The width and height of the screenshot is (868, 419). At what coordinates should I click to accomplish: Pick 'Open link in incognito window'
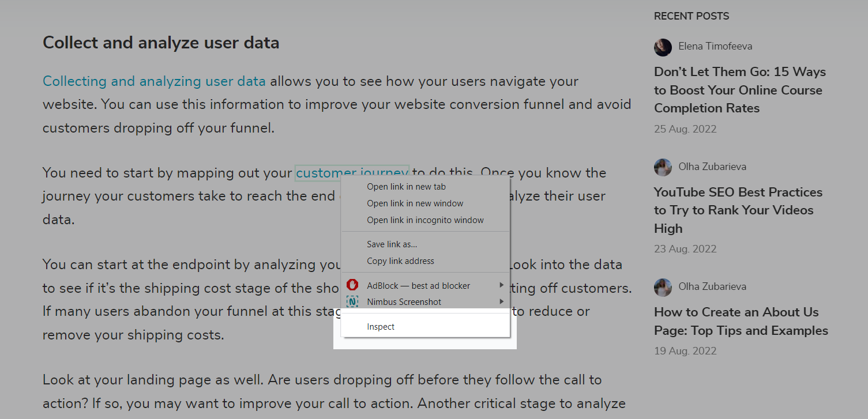(x=425, y=220)
